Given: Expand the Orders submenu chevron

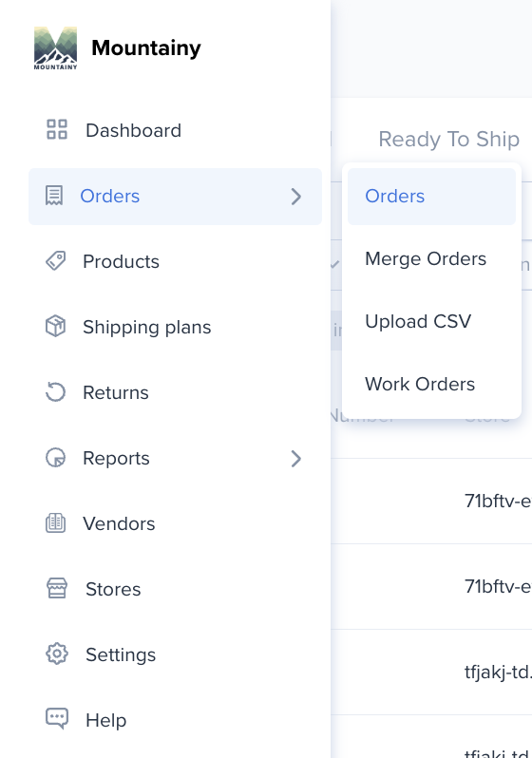Looking at the screenshot, I should point(296,197).
